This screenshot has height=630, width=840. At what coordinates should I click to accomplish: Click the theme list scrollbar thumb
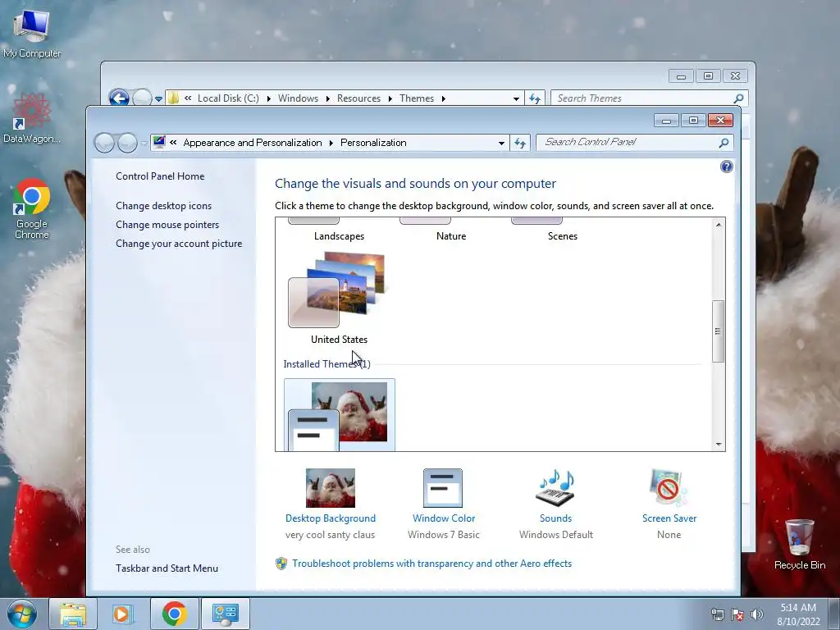(718, 331)
